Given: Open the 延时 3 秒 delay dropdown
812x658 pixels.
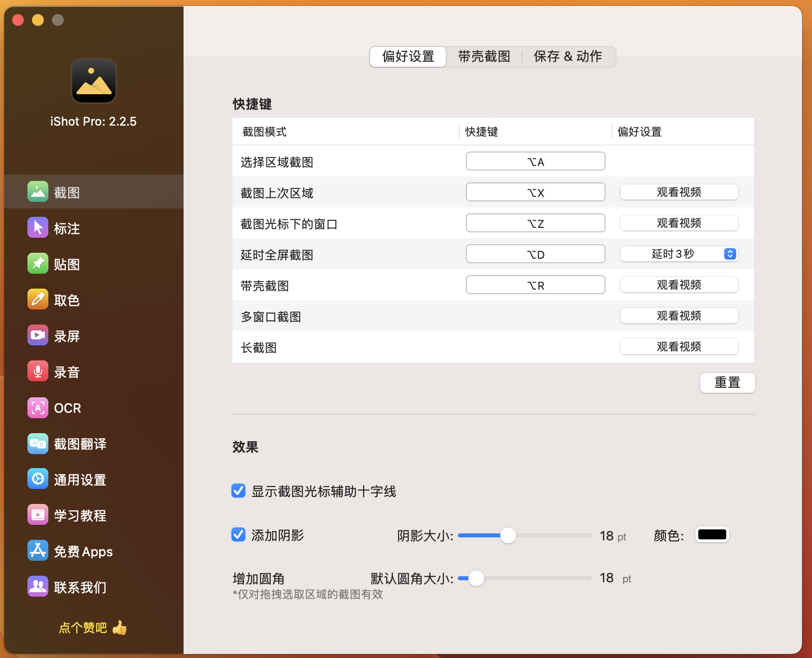Looking at the screenshot, I should pyautogui.click(x=679, y=254).
